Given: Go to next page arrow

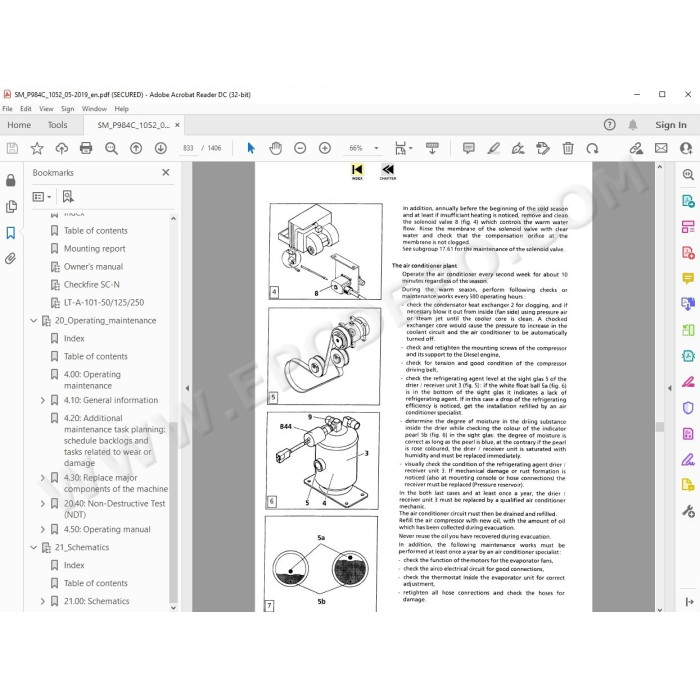Looking at the screenshot, I should (160, 148).
